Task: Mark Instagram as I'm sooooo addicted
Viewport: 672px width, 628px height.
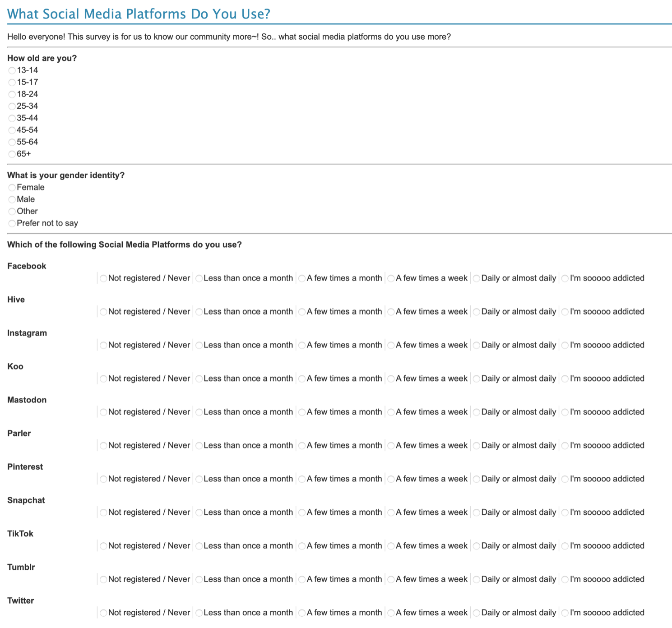Action: coord(565,345)
